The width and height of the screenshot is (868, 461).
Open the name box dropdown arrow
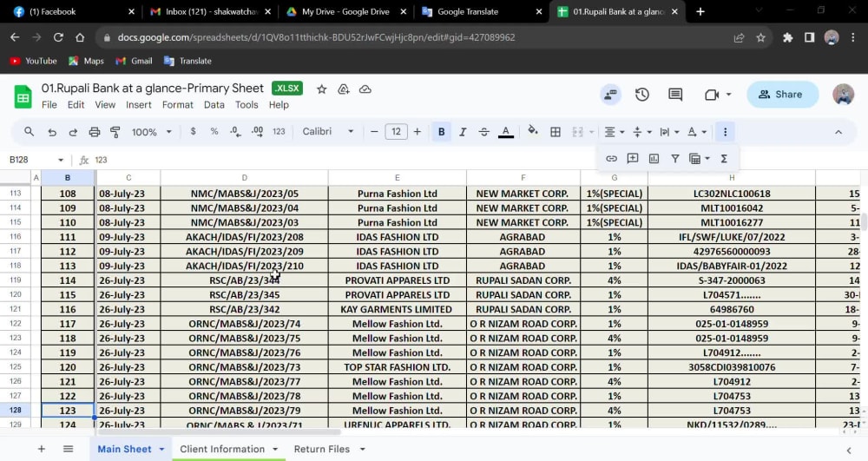pos(61,160)
